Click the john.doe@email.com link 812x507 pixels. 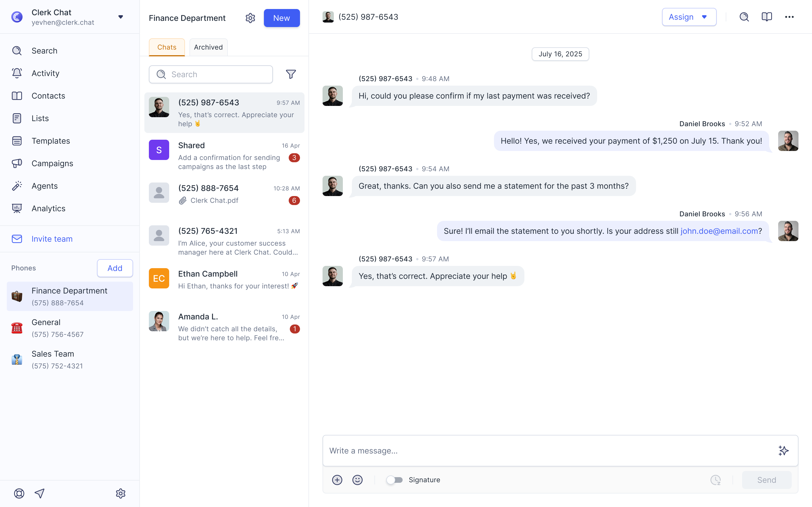[x=719, y=231]
